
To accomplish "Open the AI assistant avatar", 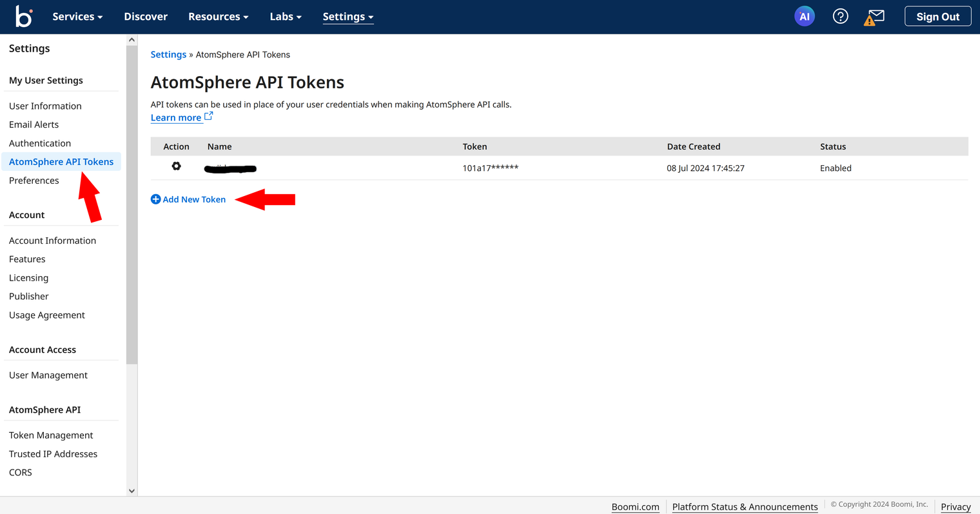I will (804, 15).
